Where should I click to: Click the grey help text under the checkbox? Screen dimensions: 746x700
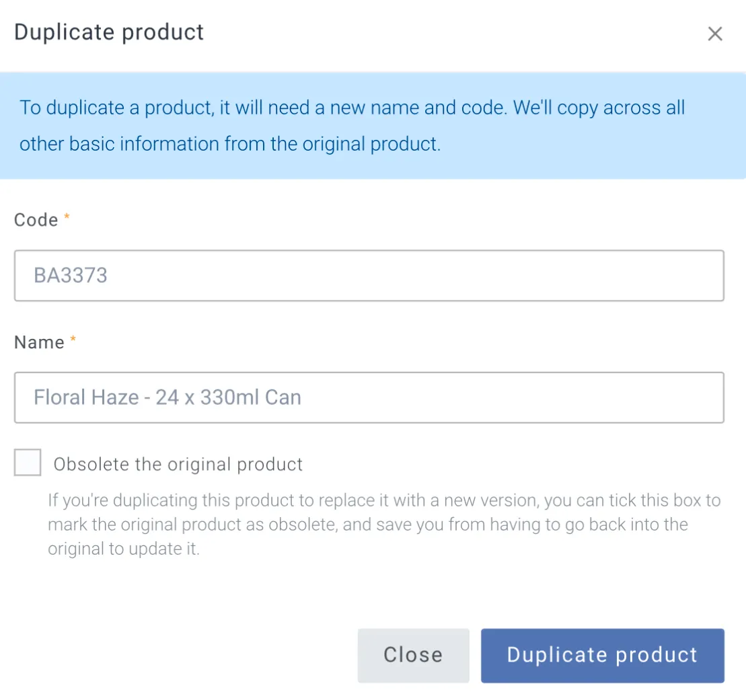click(x=383, y=524)
